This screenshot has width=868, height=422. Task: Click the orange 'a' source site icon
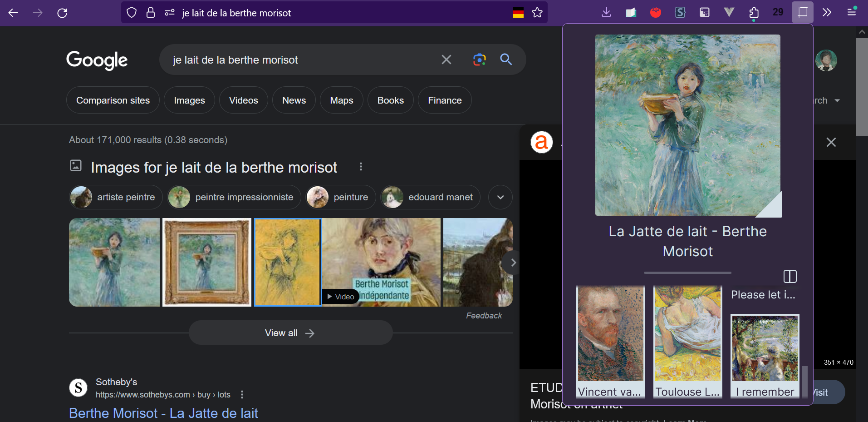[x=542, y=142]
